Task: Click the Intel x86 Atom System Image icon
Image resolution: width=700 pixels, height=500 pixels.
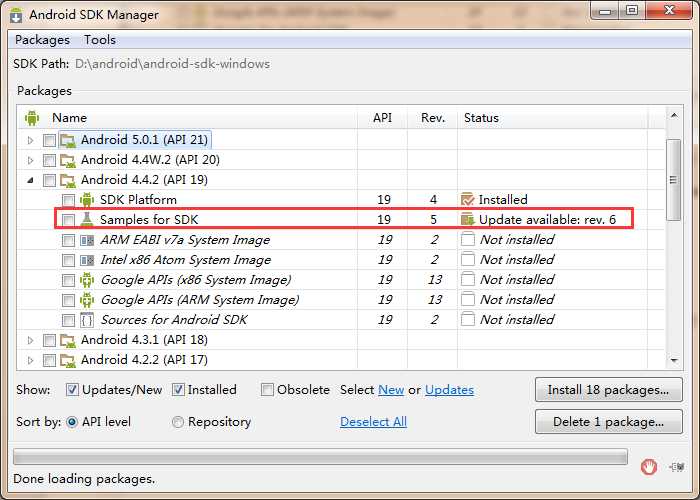Action: [87, 260]
